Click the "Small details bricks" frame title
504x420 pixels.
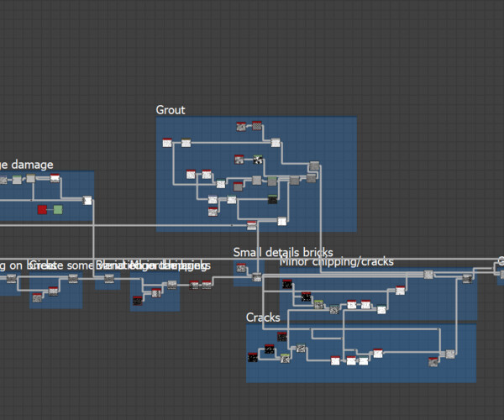tap(283, 252)
